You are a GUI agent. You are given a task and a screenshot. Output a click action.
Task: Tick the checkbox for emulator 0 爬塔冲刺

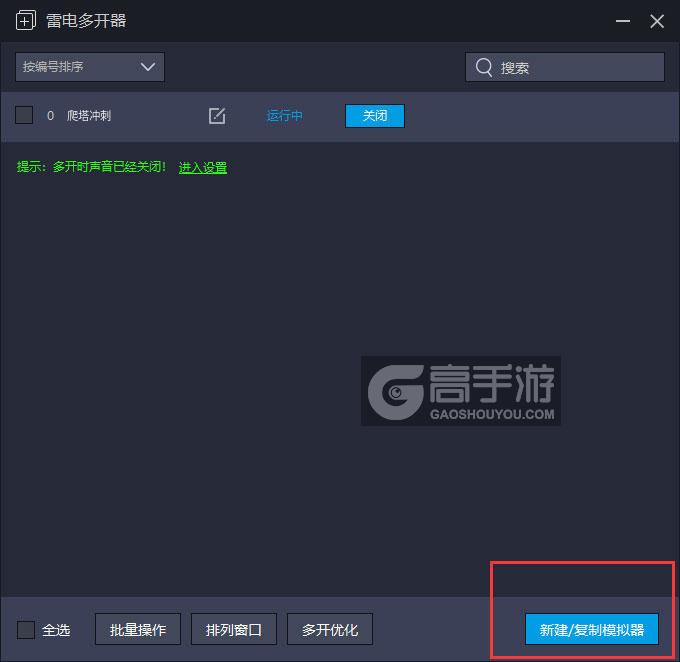(x=24, y=115)
